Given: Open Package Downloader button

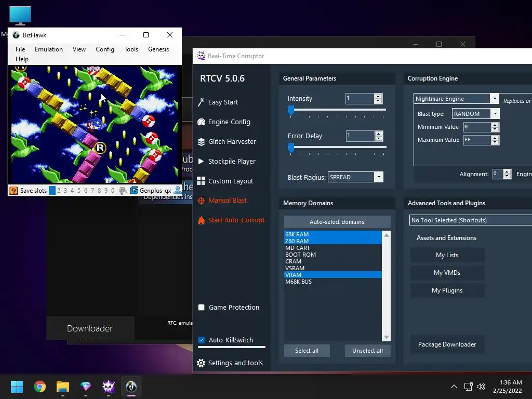Looking at the screenshot, I should pos(447,344).
